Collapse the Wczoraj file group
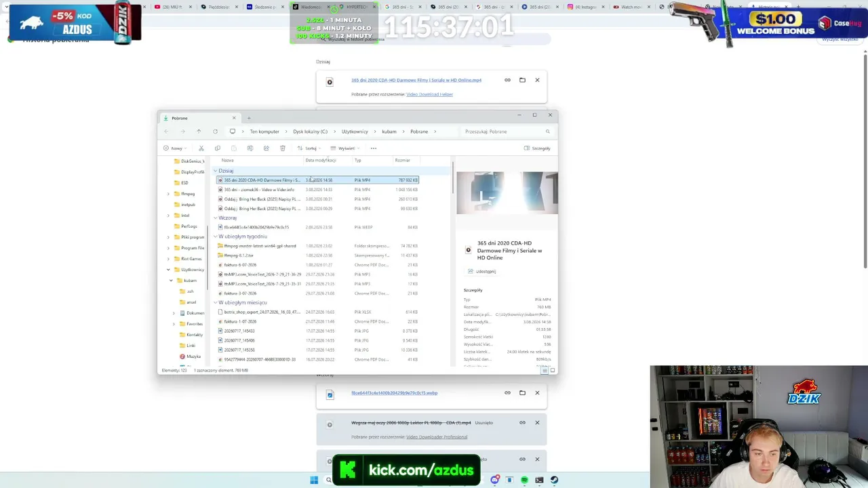868x488 pixels. [215, 218]
